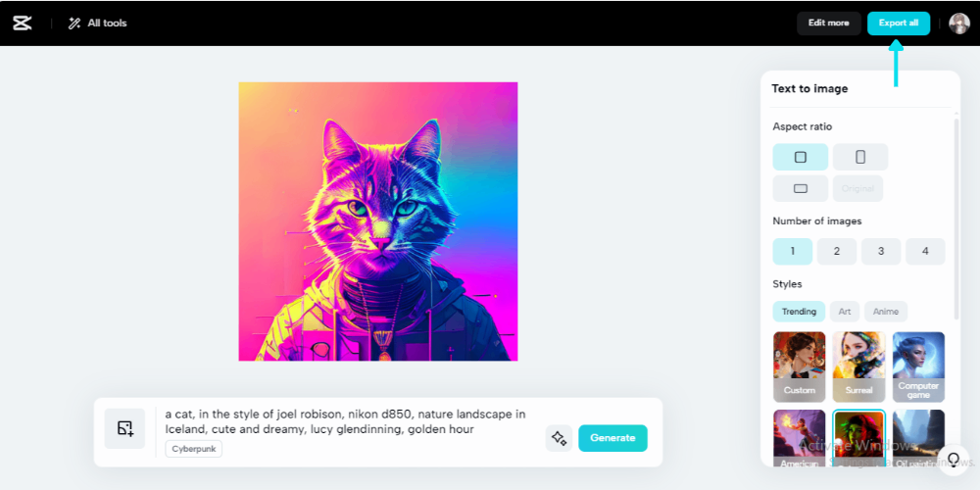Click the user profile avatar
Image resolution: width=980 pixels, height=490 pixels.
[x=958, y=24]
